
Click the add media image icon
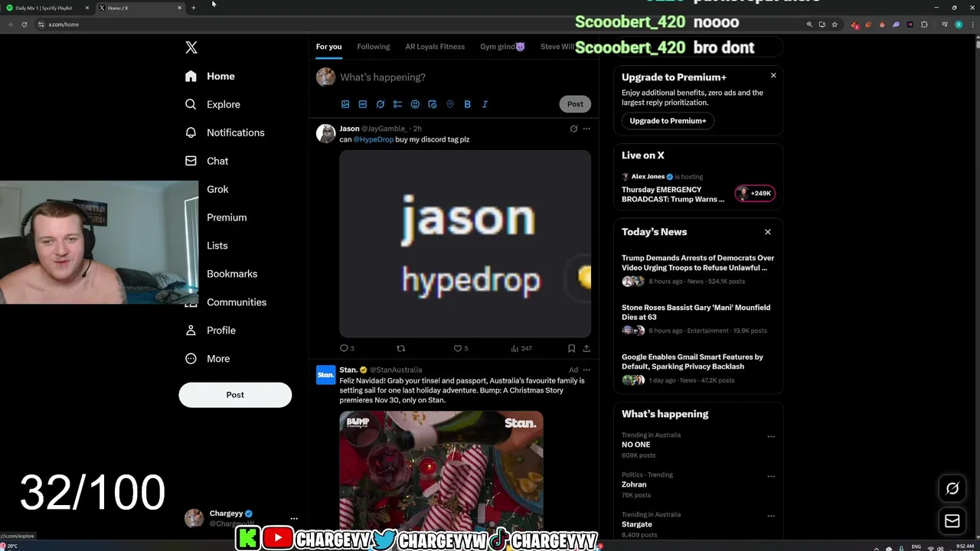coord(345,104)
